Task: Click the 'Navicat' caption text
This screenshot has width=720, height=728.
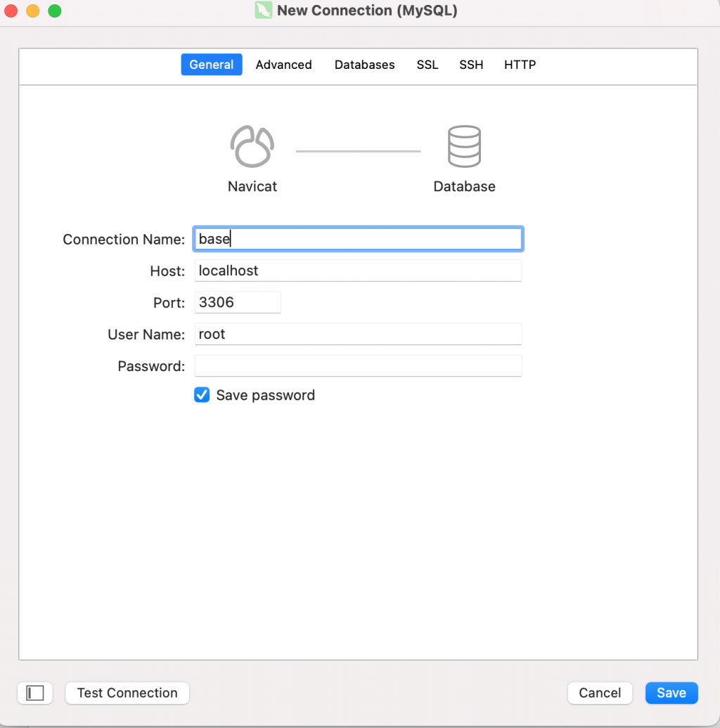Action: point(252,186)
